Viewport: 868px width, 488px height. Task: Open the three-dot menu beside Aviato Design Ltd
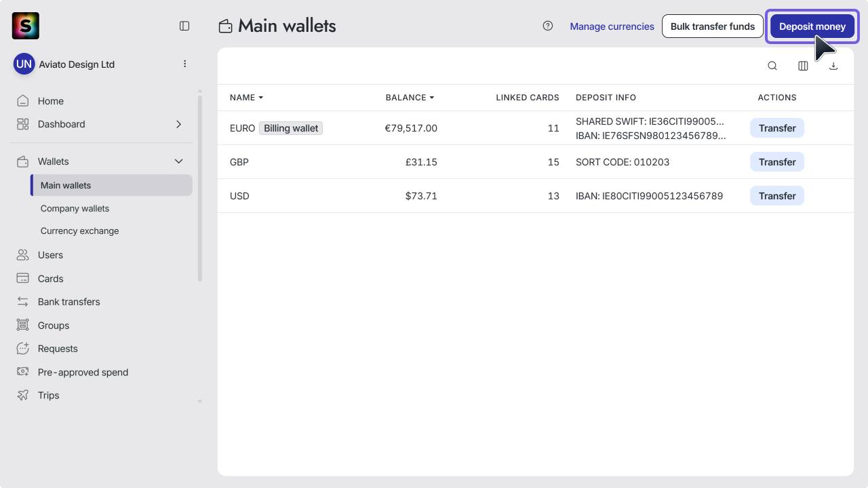185,64
